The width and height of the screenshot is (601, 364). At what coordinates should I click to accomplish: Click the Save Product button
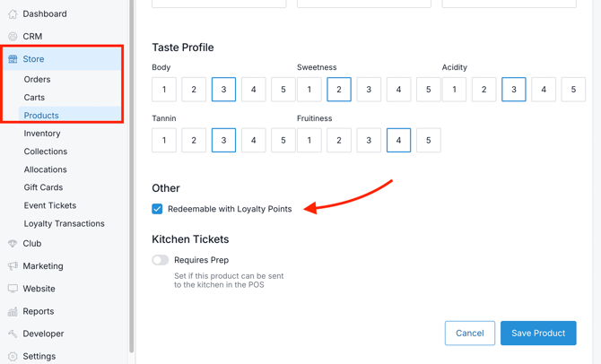coord(538,334)
